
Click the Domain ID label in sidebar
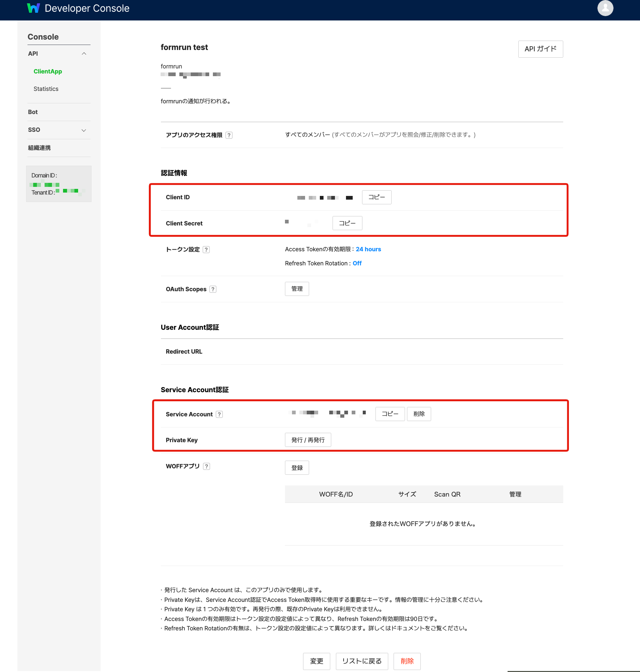[44, 175]
